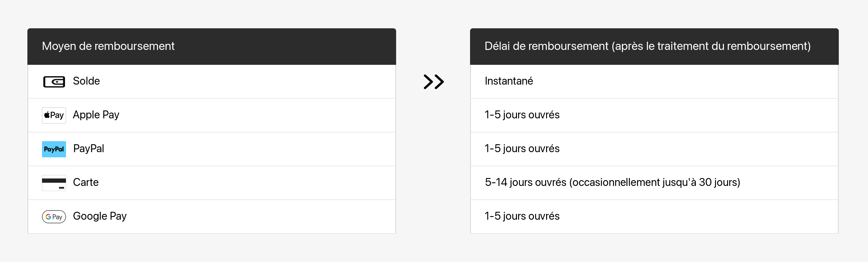Click the double chevron arrow icon
Screen dimensions: 868x262
[433, 82]
